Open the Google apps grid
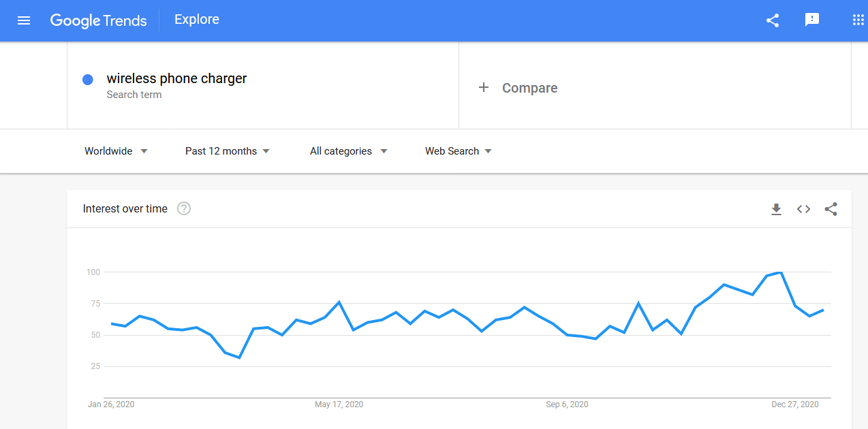This screenshot has height=429, width=868. click(x=858, y=20)
